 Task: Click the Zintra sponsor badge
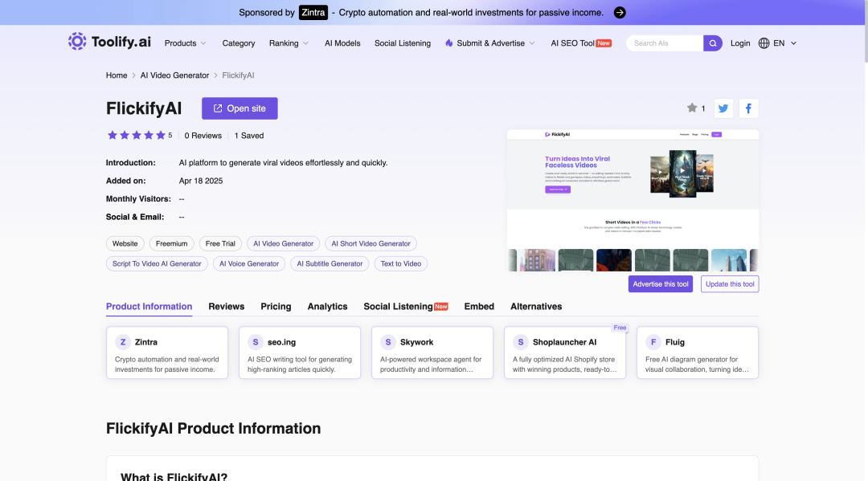(313, 13)
